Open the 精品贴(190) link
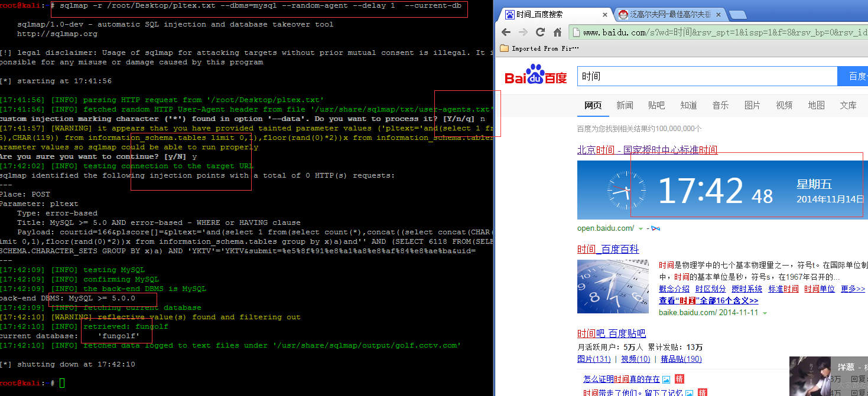The width and height of the screenshot is (868, 396). [681, 359]
